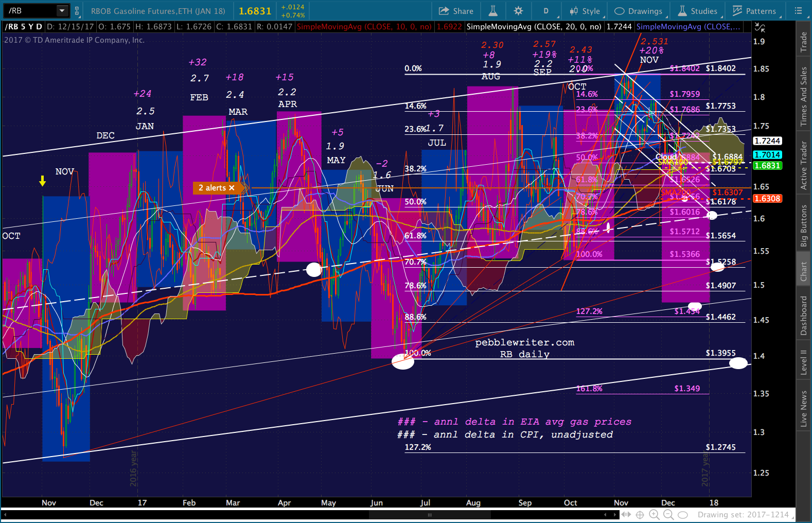Click the annl delta in EIA avg gas prices note
Viewport: 812px width, 523px height.
515,422
